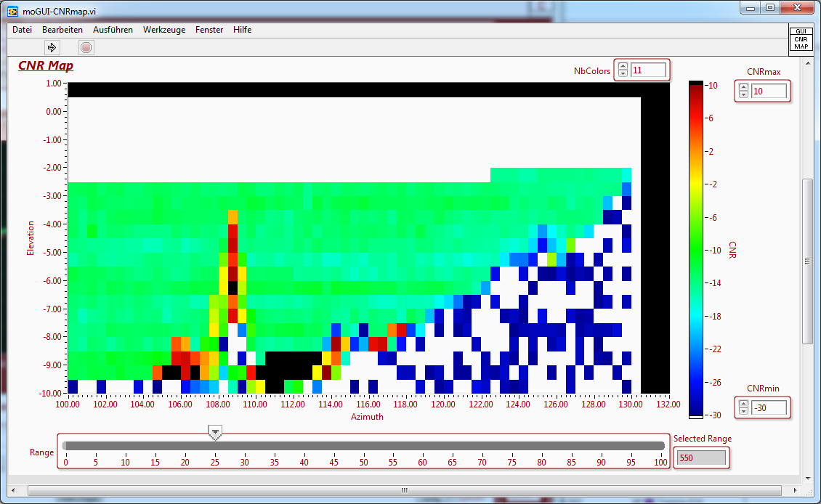Viewport: 821px width, 504px height.
Task: Click the CNRmax value field
Action: pos(769,92)
